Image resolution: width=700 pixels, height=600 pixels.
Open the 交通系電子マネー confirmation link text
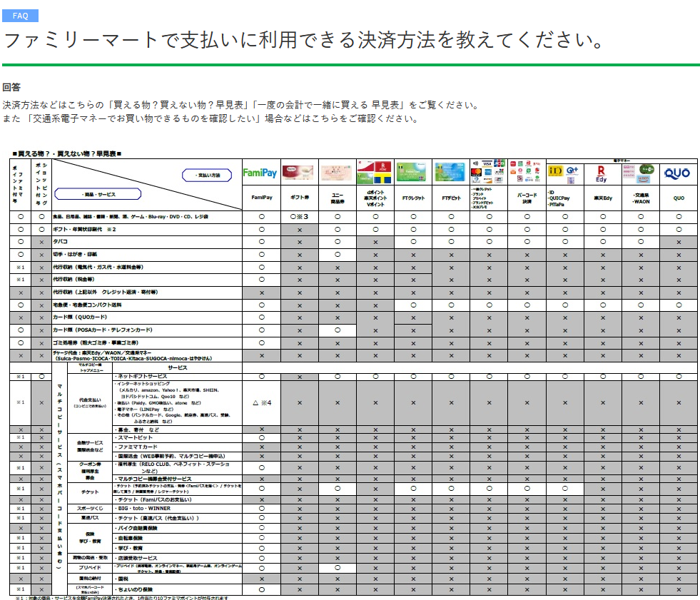[x=143, y=118]
